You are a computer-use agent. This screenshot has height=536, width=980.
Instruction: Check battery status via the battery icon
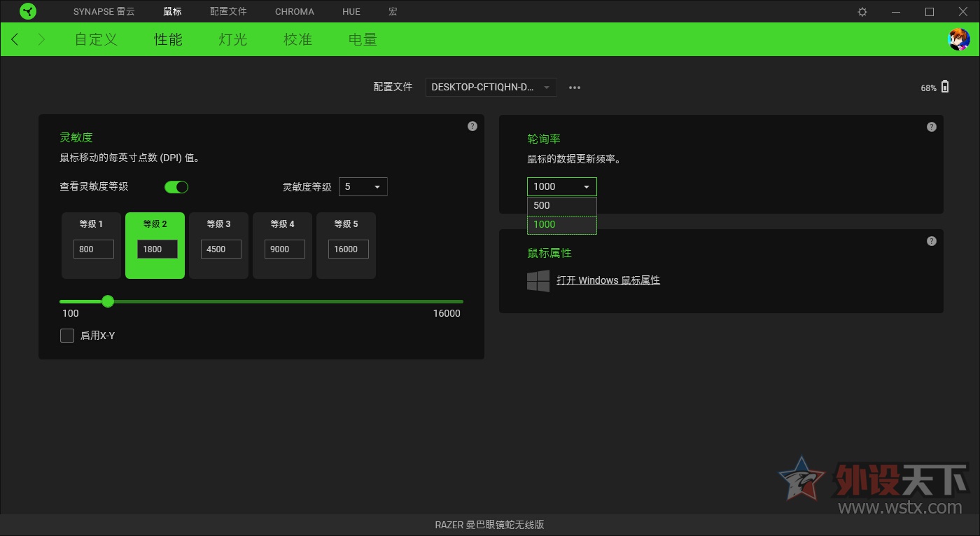click(944, 87)
